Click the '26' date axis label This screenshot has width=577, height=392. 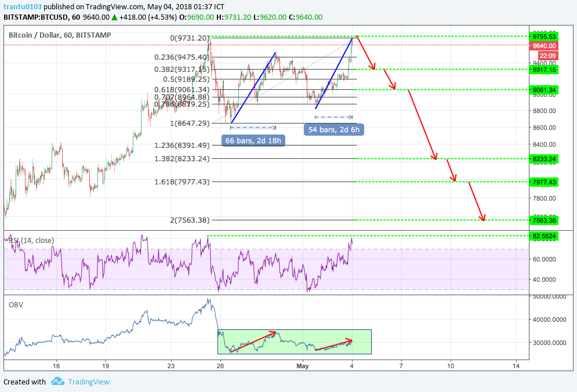click(x=220, y=366)
